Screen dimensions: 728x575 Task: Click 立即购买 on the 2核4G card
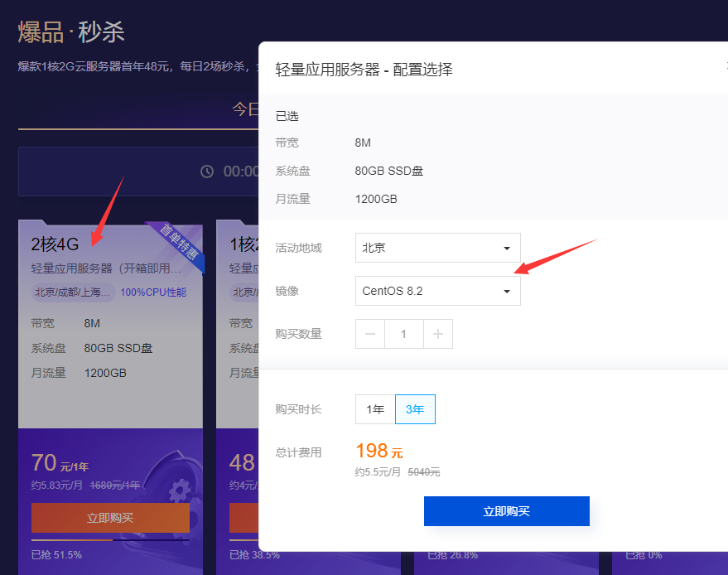click(110, 518)
